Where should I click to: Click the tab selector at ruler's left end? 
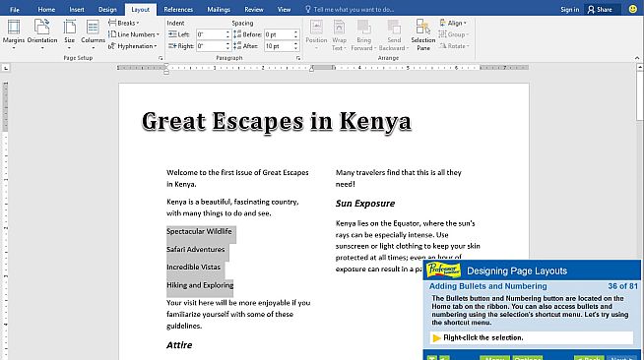click(6, 68)
